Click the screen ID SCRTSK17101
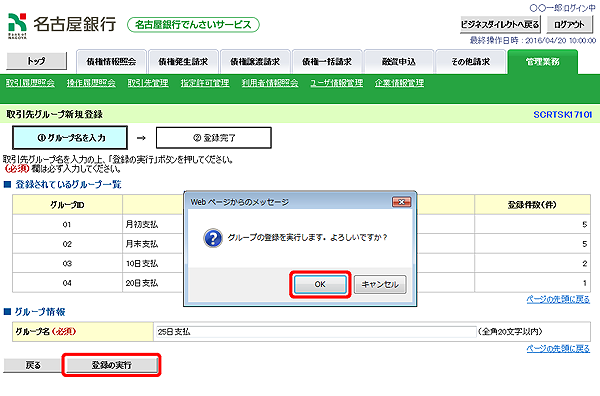This screenshot has width=600, height=396. pyautogui.click(x=562, y=114)
